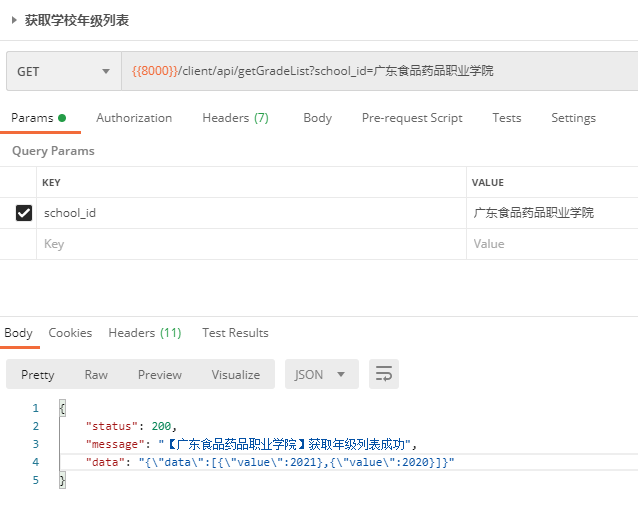Click the "data" response line
The image size is (638, 513).
270,462
